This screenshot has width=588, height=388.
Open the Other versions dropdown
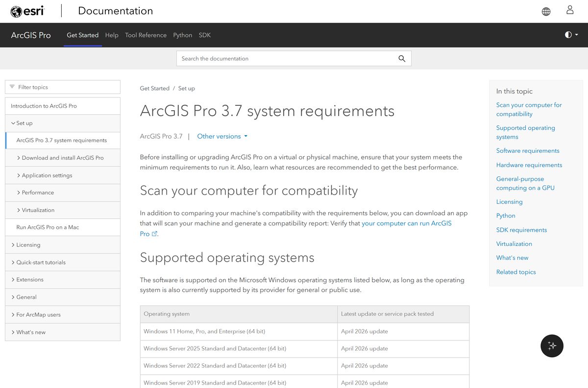point(222,136)
